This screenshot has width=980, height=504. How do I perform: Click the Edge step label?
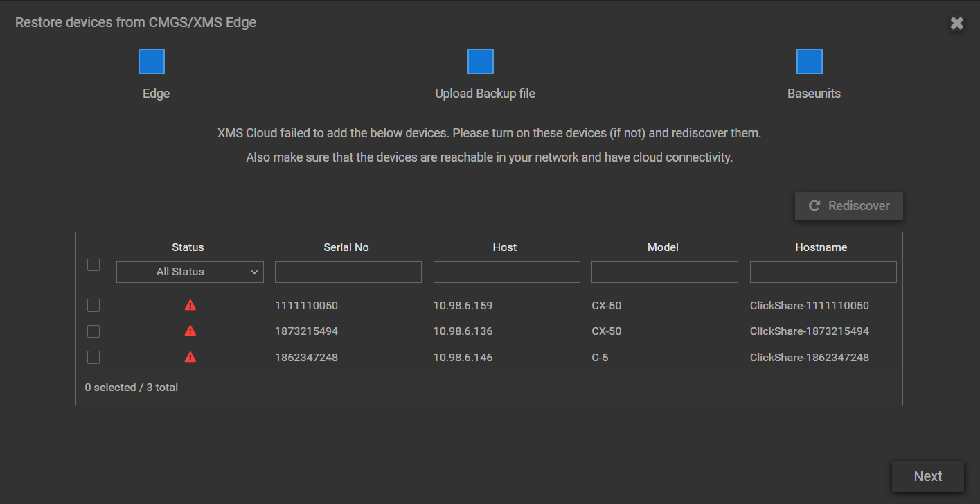(156, 94)
